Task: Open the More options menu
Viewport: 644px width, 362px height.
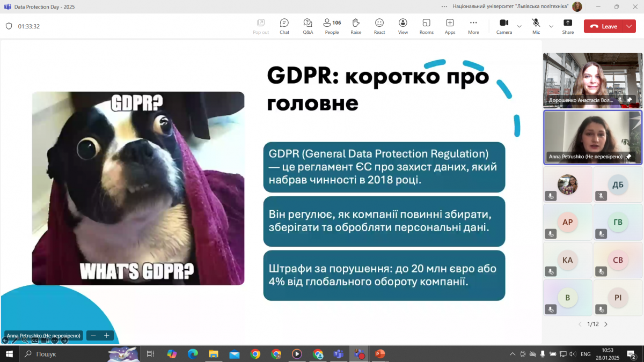Action: pyautogui.click(x=473, y=25)
